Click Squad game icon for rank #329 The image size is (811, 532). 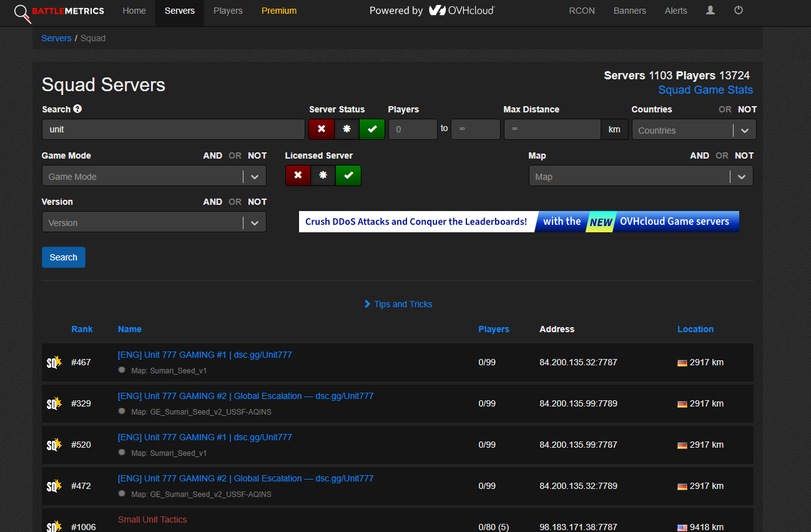tap(54, 403)
